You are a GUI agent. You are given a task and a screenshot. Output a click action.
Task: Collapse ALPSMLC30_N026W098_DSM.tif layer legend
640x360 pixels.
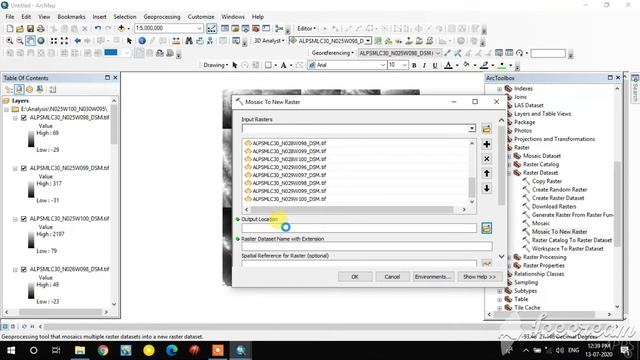(x=15, y=270)
